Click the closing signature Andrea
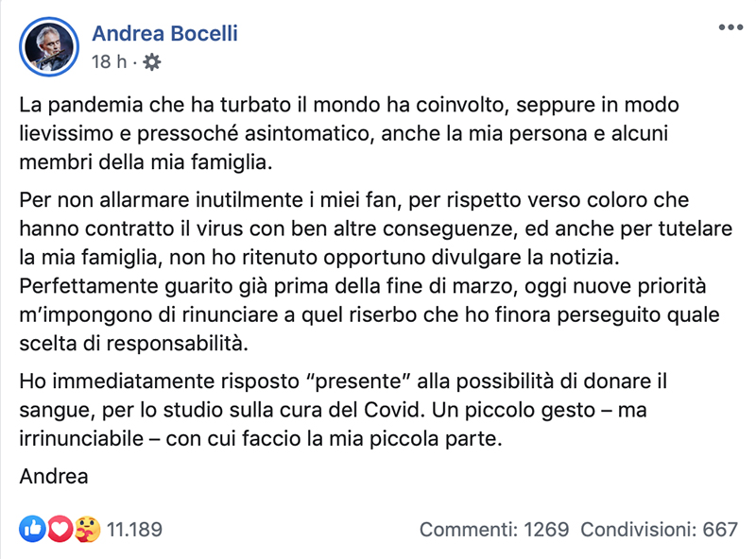 [54, 476]
